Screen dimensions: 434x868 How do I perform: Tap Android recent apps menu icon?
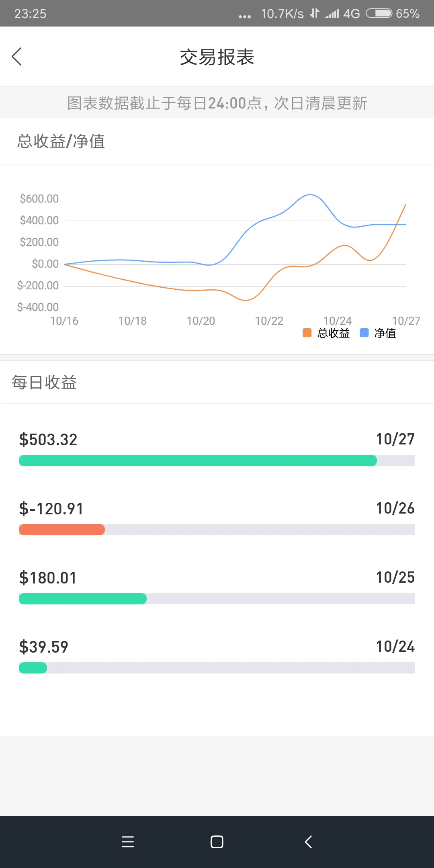click(x=128, y=842)
